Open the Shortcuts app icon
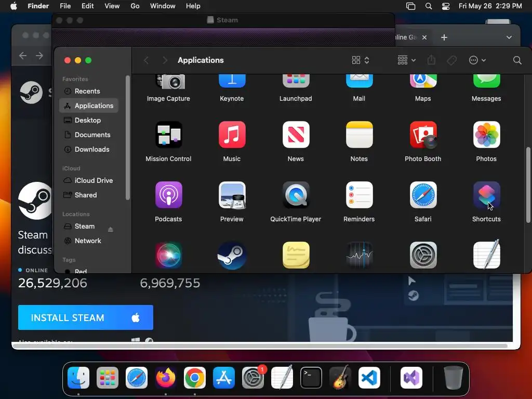The image size is (532, 399). click(x=486, y=195)
